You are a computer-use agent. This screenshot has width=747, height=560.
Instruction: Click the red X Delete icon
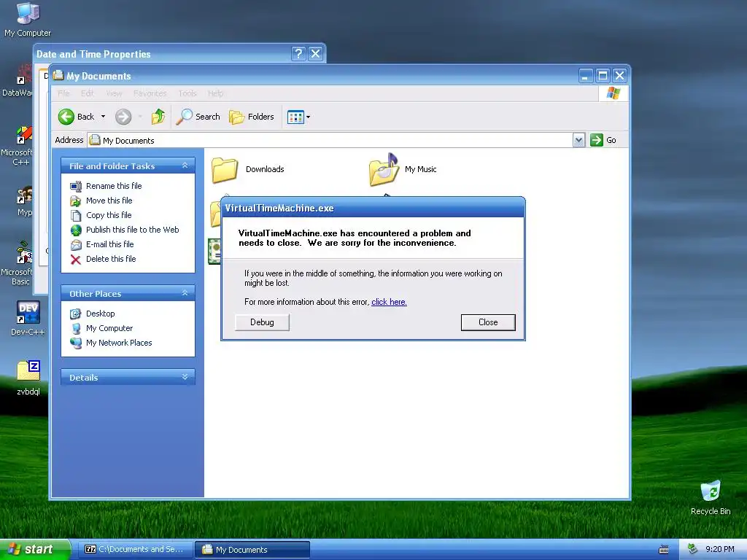pyautogui.click(x=76, y=260)
